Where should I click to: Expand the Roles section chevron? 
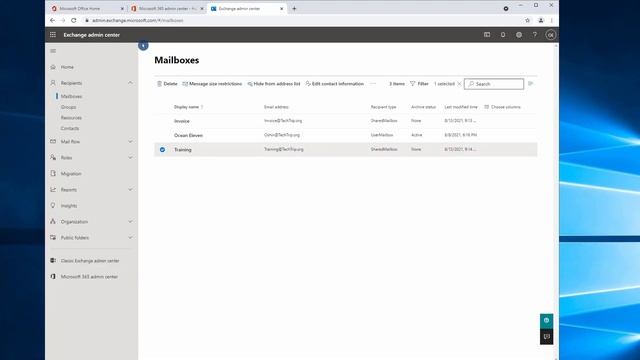click(130, 158)
